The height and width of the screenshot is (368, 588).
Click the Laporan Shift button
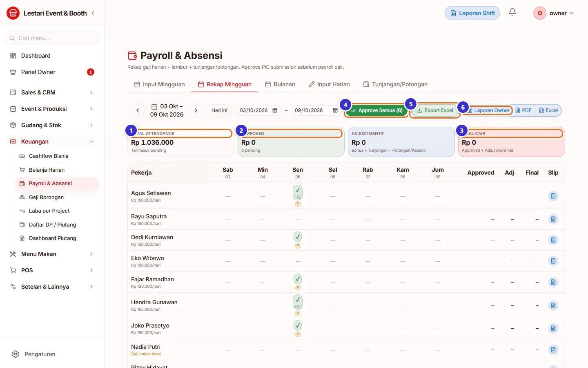pos(472,13)
